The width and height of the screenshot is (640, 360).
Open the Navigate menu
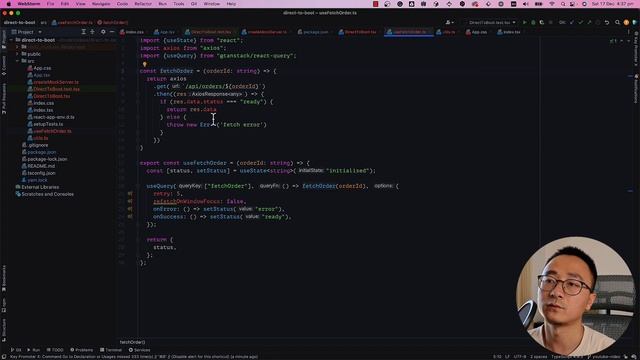tap(101, 4)
